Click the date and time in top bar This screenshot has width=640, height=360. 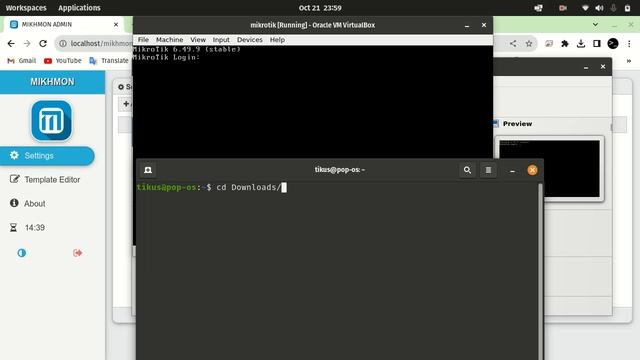320,8
